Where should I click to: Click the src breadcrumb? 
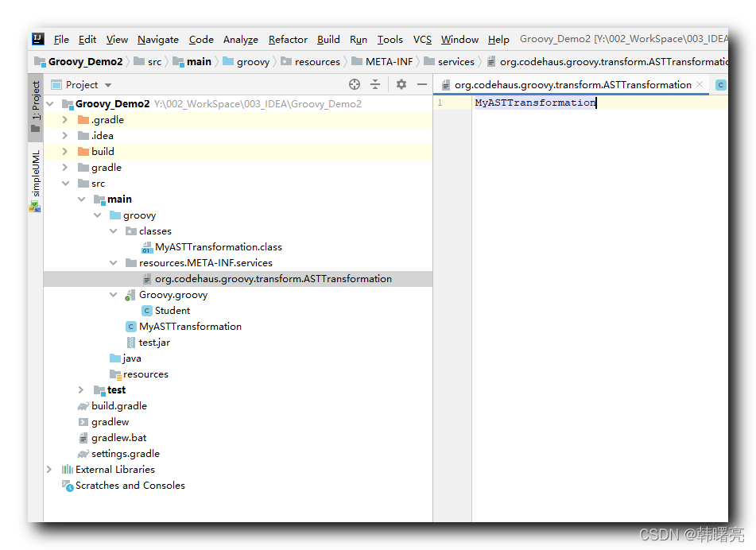click(x=148, y=62)
